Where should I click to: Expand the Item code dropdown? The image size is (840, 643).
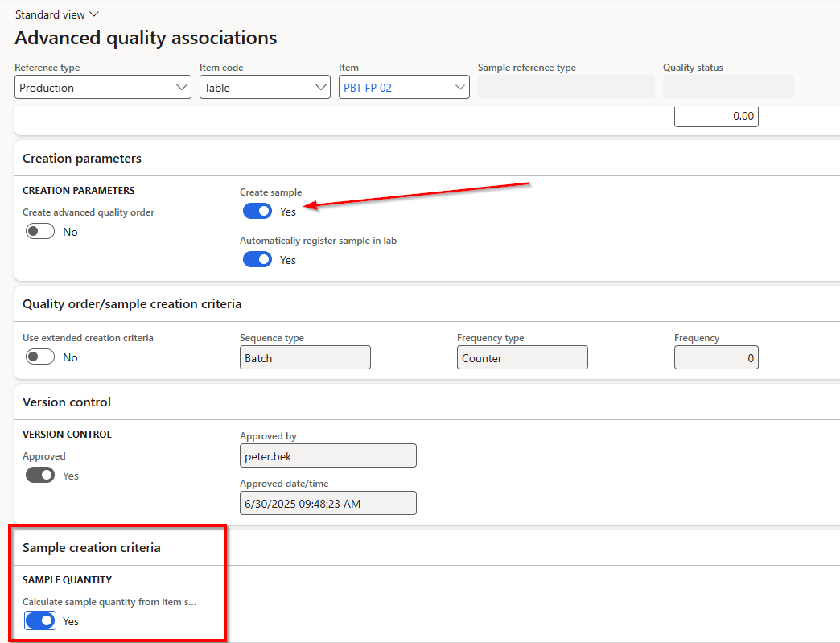pos(264,88)
